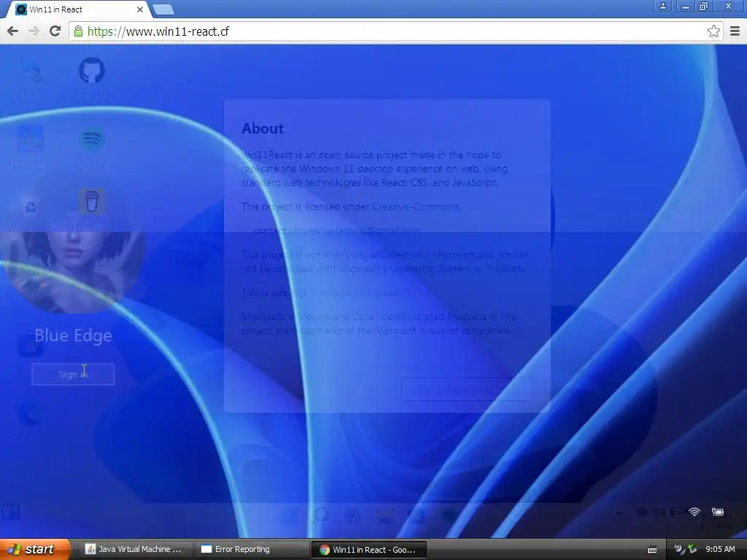Click the 9:05 AM taskbar clock

[720, 549]
